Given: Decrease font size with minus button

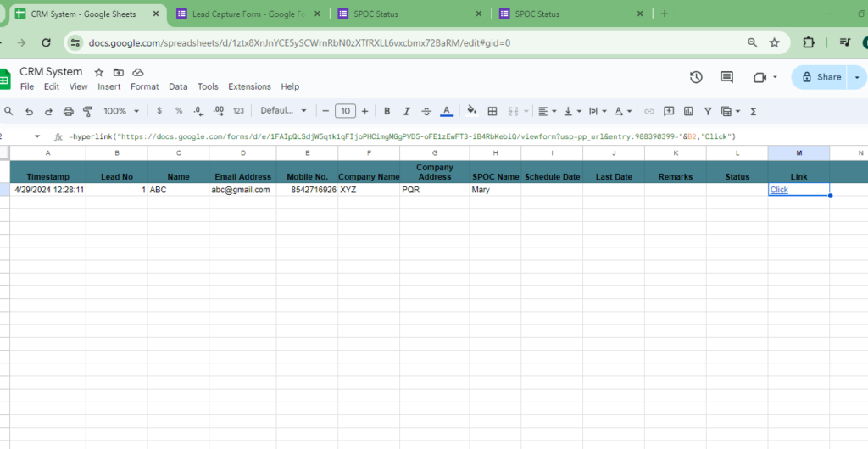Looking at the screenshot, I should pos(325,111).
